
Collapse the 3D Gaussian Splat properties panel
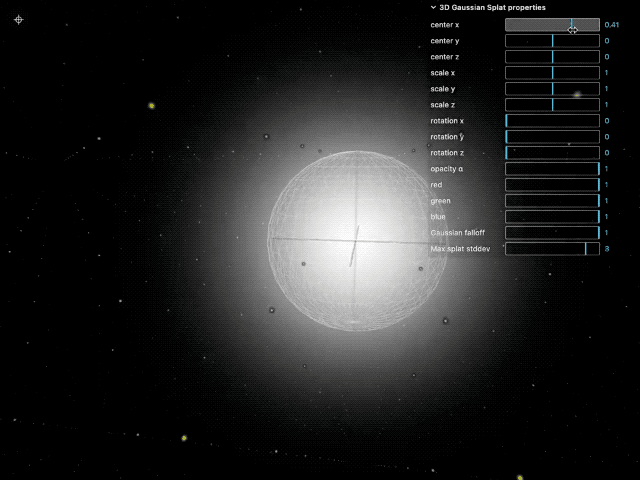434,8
